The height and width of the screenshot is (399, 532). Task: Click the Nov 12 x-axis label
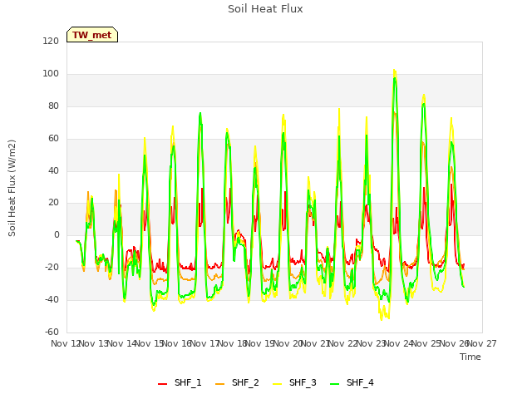click(x=65, y=343)
